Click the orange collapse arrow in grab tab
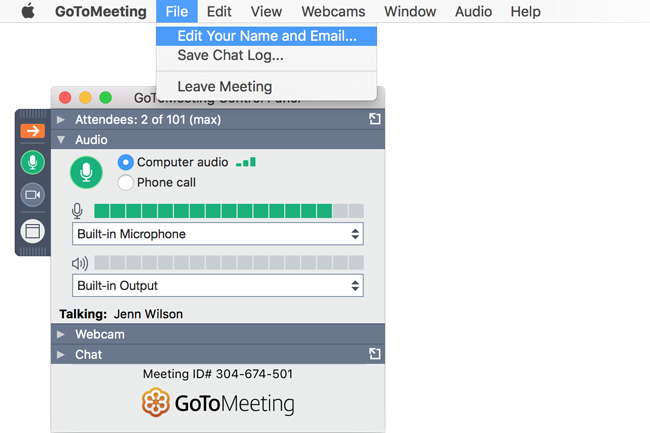650x433 pixels. pyautogui.click(x=32, y=131)
